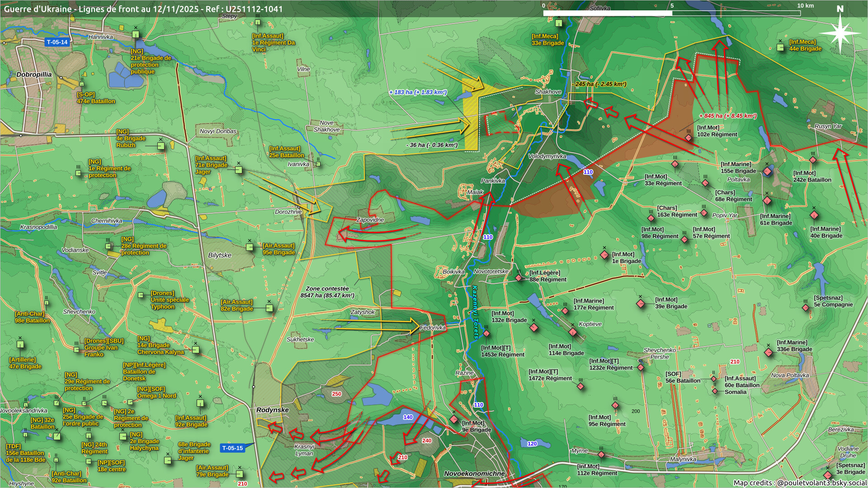Click the 9e Brigade red diamond marker
Screen dimensions: 868x488
tap(454, 420)
